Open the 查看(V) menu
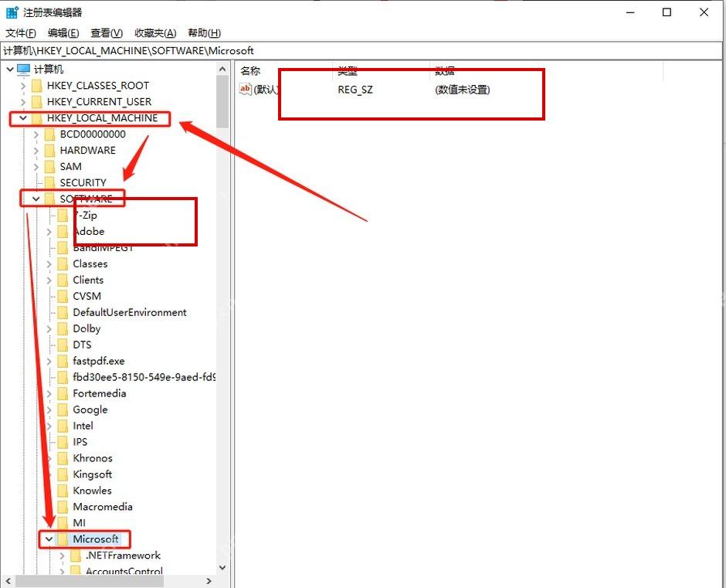 point(107,33)
